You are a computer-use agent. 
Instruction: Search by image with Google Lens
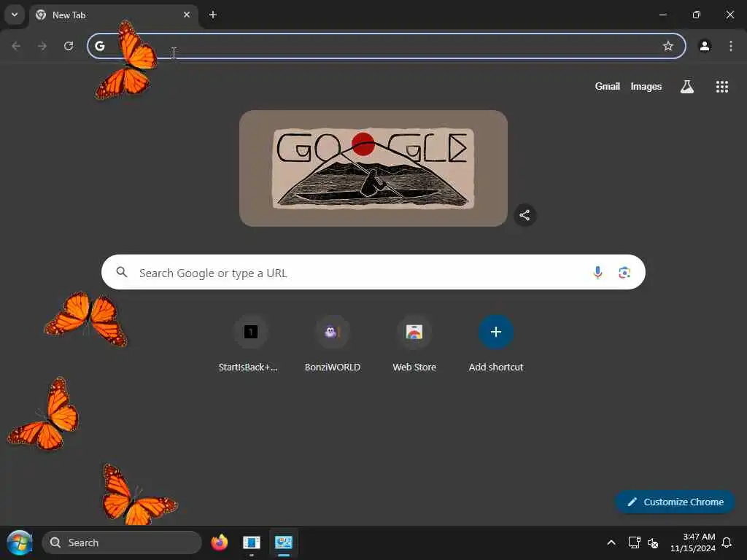(624, 272)
